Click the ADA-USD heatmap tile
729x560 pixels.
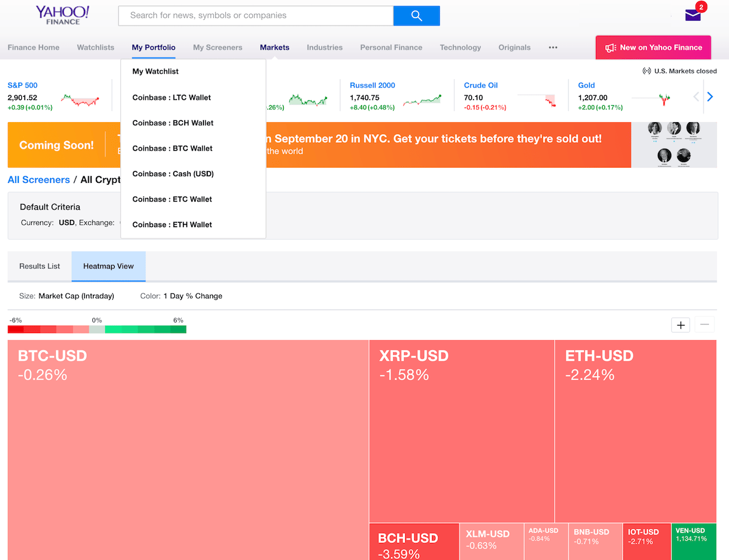coord(546,542)
